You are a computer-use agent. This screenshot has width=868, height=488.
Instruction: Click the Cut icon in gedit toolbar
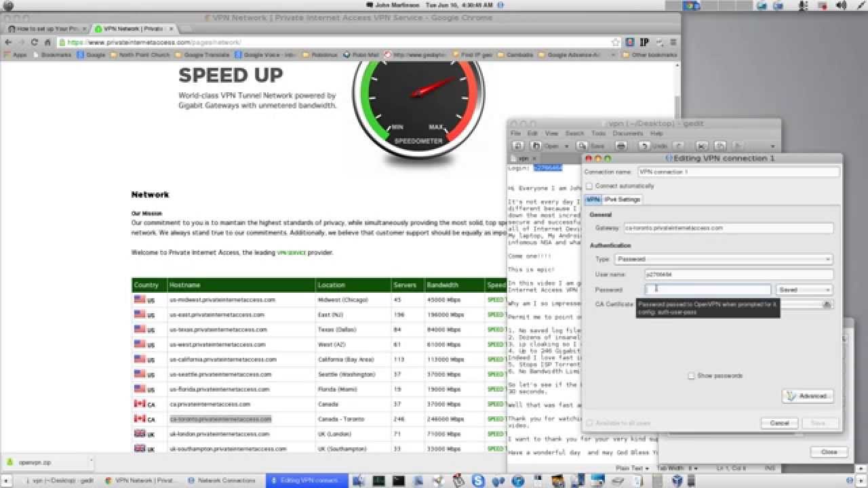click(702, 146)
